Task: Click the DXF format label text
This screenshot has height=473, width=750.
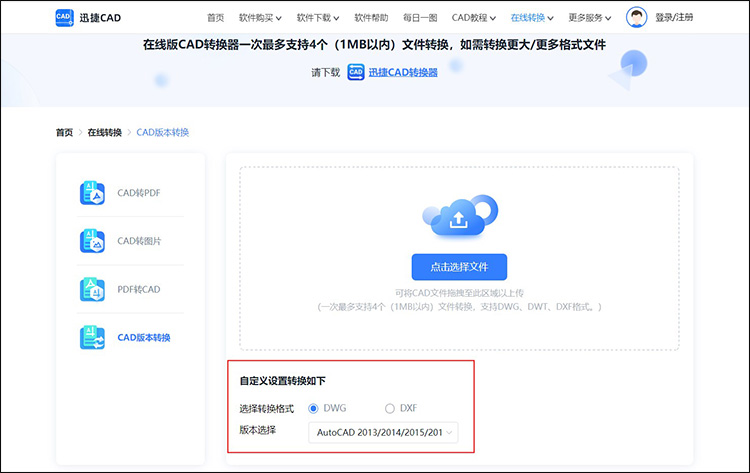Action: coord(408,408)
